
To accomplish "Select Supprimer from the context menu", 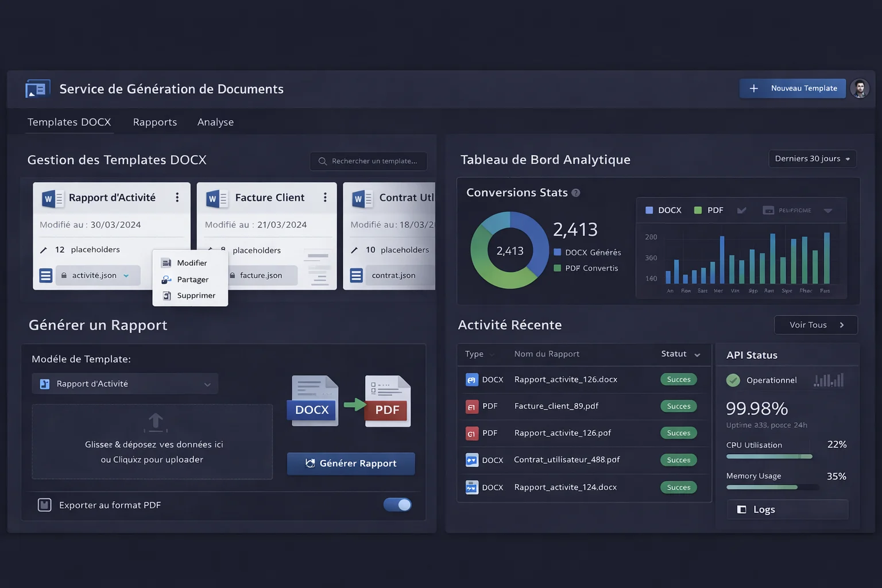I will (x=196, y=296).
